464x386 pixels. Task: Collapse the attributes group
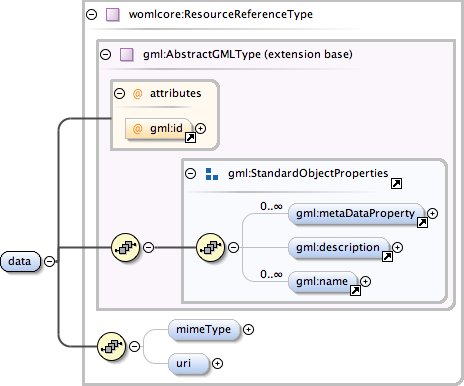119,93
